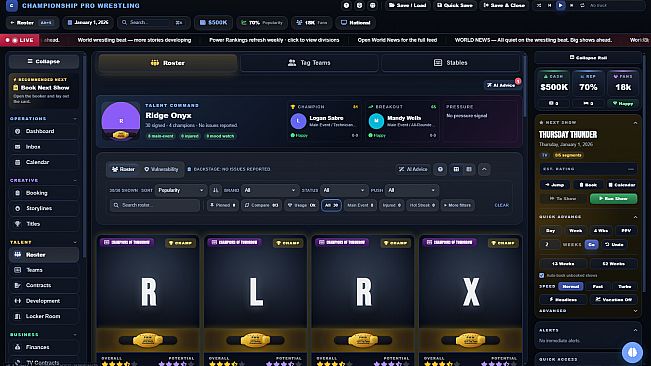Click CLEAR to reset roster filters
Image resolution: width=651 pixels, height=366 pixels.
pos(502,205)
